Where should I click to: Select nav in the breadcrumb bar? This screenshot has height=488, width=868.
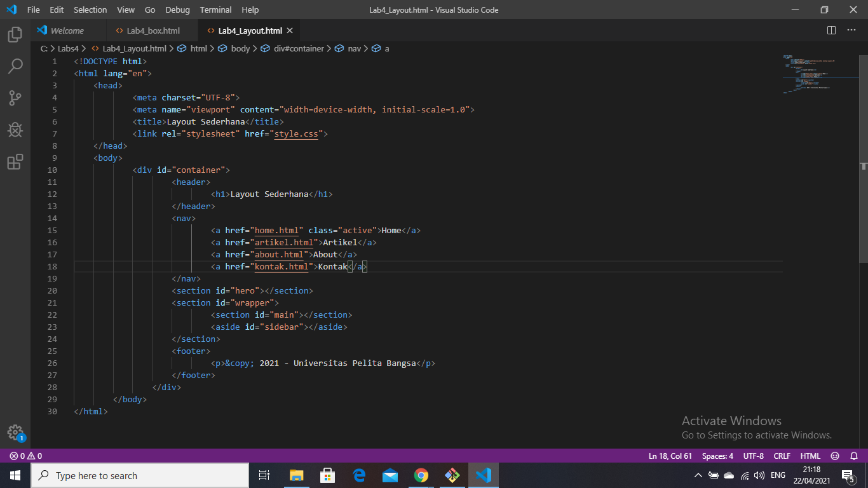tap(353, 48)
